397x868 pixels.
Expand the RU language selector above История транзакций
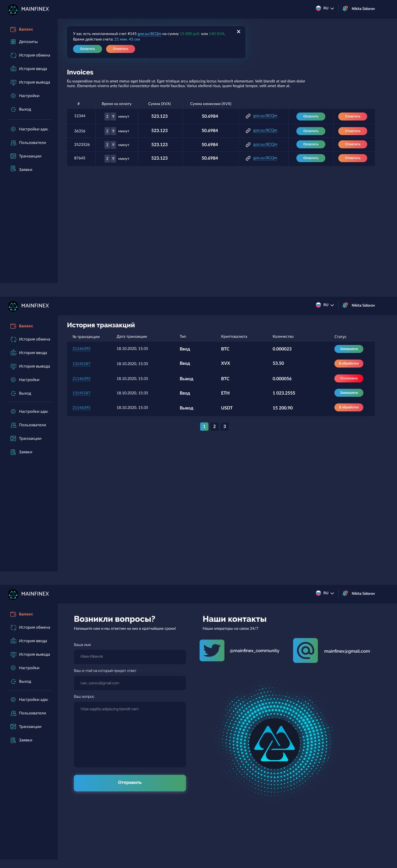point(325,305)
